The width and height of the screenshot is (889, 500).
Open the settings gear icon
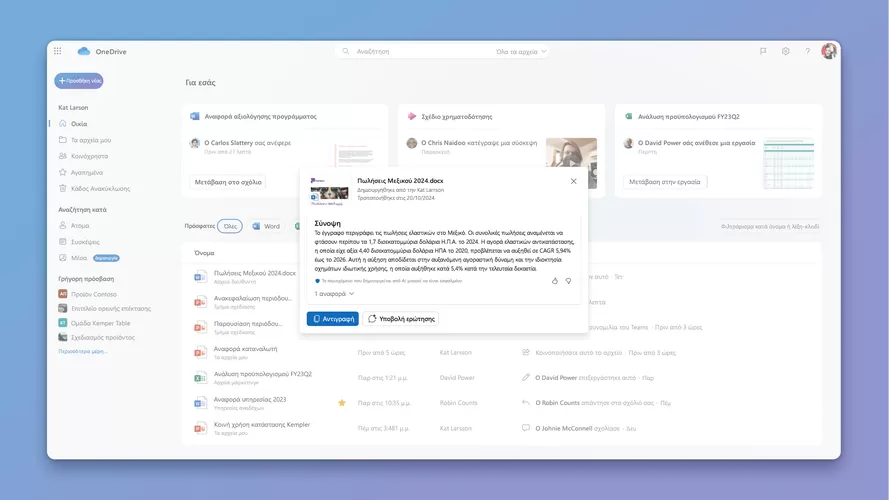[x=785, y=51]
